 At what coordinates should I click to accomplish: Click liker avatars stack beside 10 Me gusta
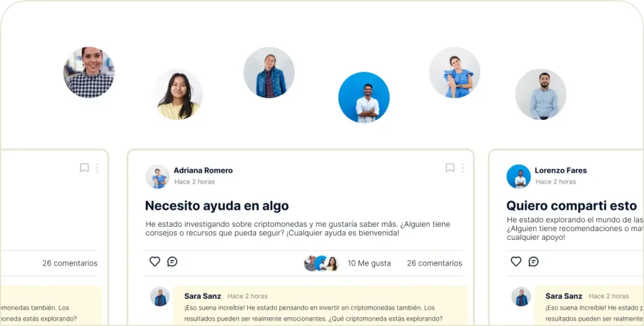pyautogui.click(x=321, y=263)
